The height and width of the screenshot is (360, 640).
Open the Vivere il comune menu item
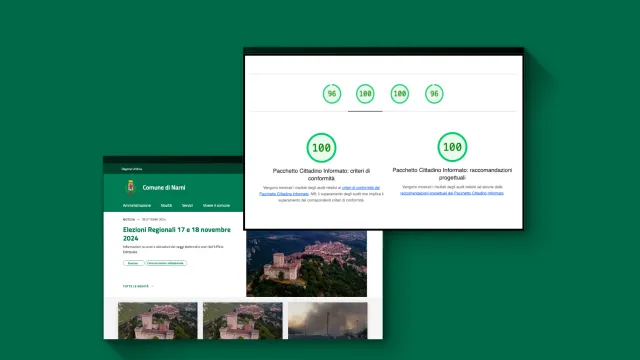point(216,206)
